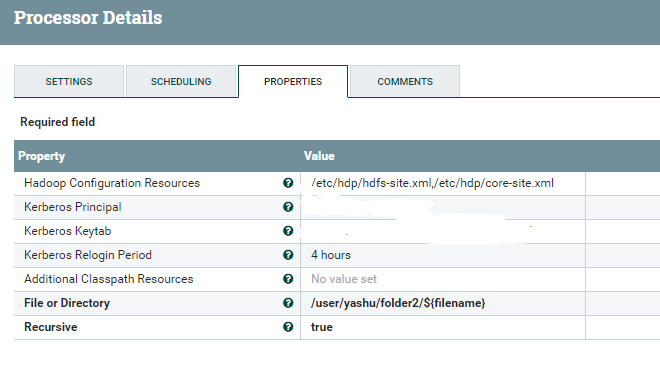Open the Scheduling tab

point(181,81)
